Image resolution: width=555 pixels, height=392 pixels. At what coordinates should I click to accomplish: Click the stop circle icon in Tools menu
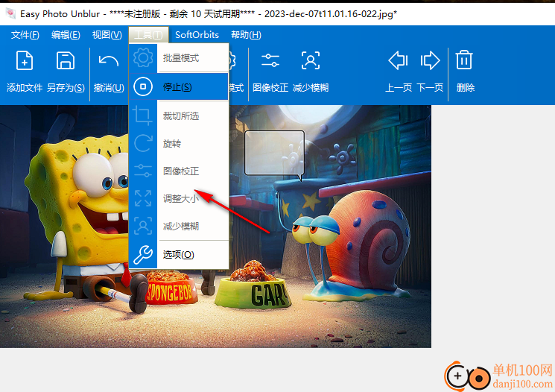coord(143,86)
